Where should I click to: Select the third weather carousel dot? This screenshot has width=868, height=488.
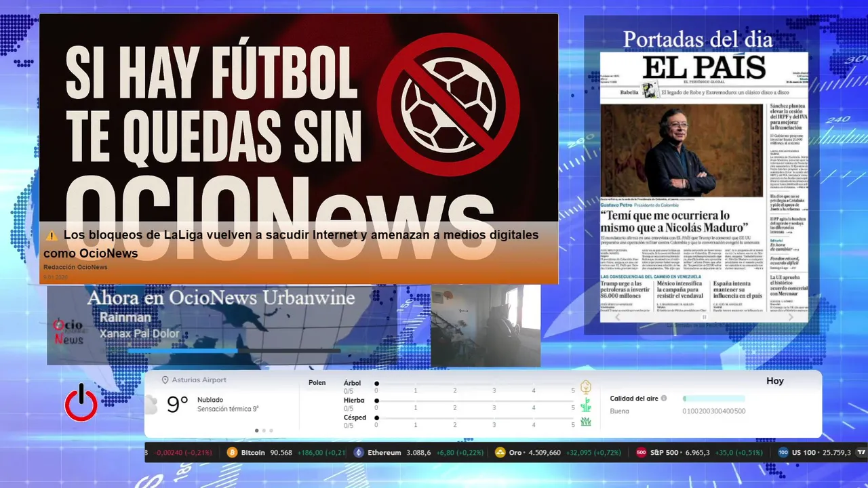click(x=271, y=430)
